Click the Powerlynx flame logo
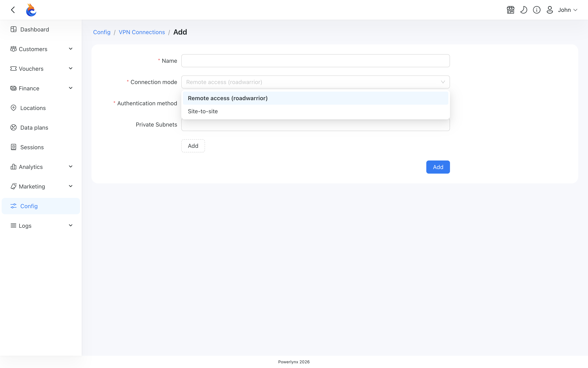588x368 pixels. pos(31,10)
